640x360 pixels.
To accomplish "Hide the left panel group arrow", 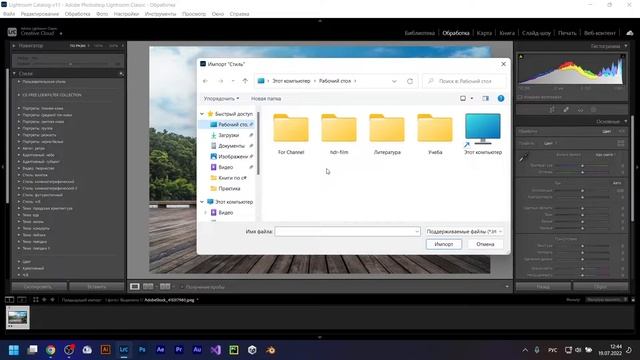I will [x=3, y=167].
